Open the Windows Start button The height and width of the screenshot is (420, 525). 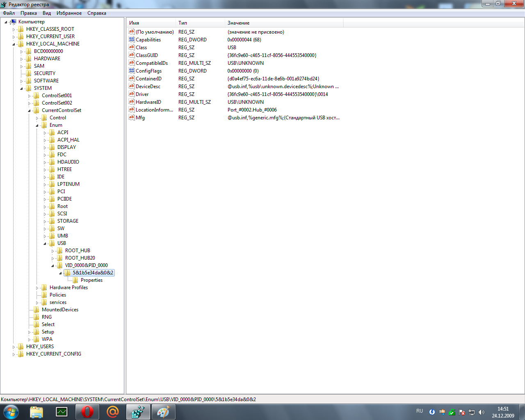pyautogui.click(x=11, y=412)
